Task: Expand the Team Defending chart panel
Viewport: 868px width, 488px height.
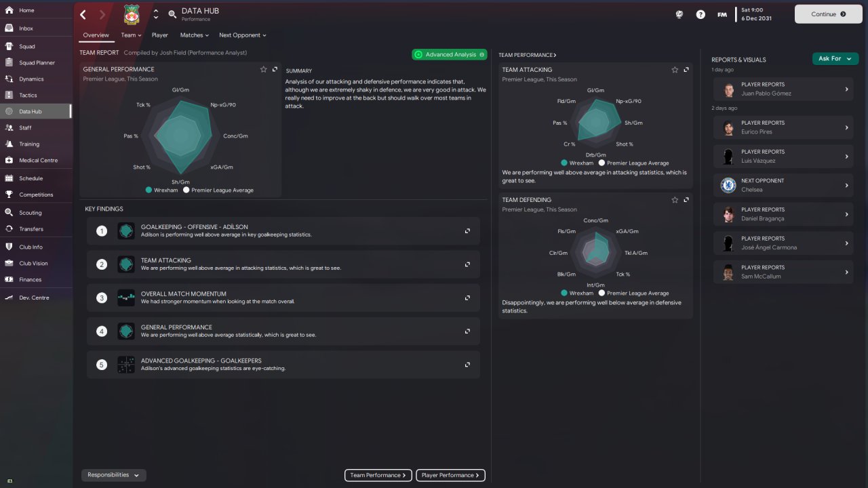Action: pyautogui.click(x=686, y=200)
